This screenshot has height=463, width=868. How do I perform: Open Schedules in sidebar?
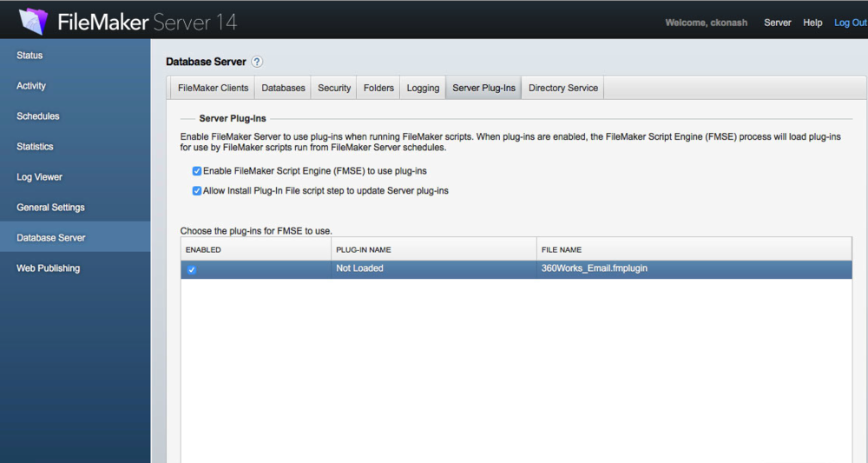(x=76, y=116)
